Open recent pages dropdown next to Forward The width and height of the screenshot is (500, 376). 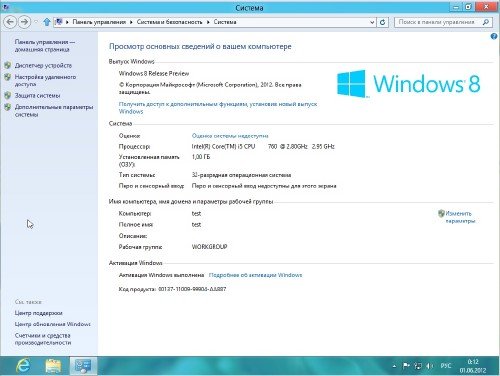(36, 22)
